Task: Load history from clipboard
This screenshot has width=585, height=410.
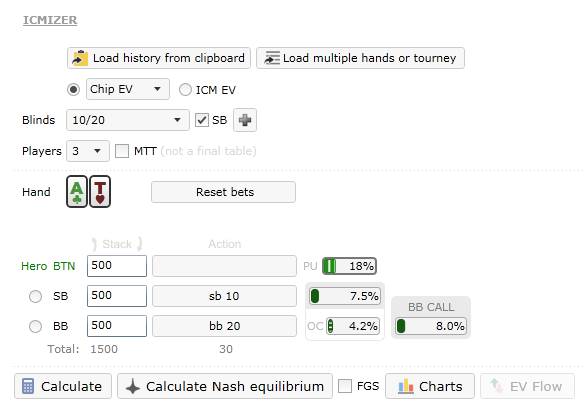Action: (159, 58)
